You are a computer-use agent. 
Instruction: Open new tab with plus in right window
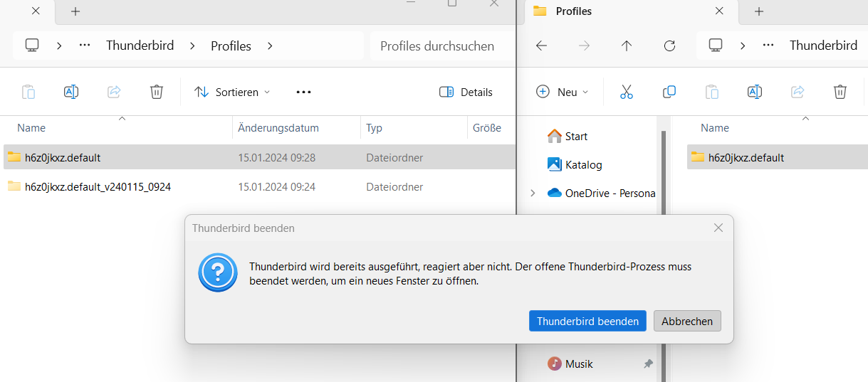pyautogui.click(x=759, y=11)
